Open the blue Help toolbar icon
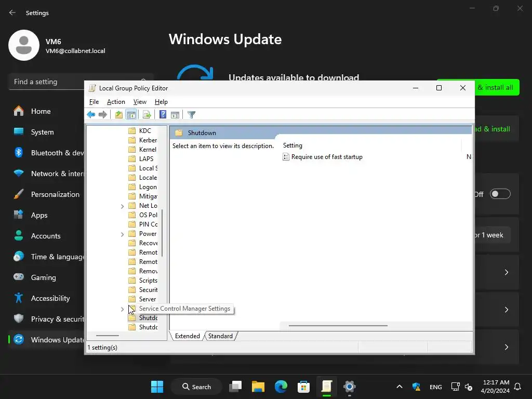Viewport: 532px width, 399px height. [x=163, y=115]
